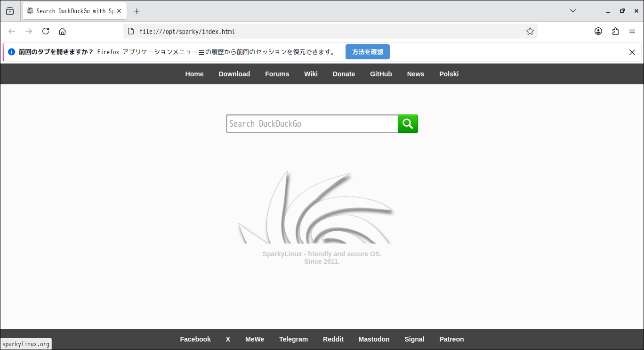Click the blue info icon in notification bar
Viewport: 644px width, 350px height.
[12, 52]
